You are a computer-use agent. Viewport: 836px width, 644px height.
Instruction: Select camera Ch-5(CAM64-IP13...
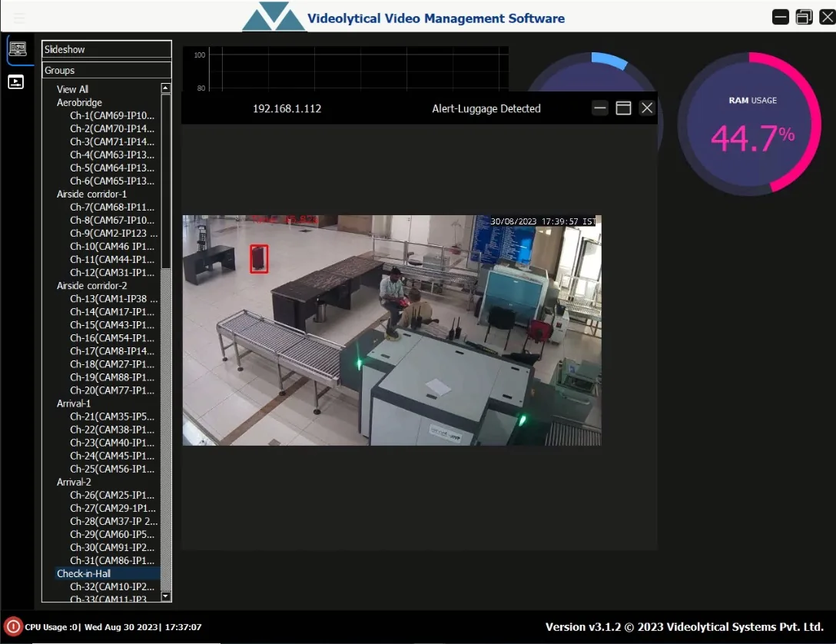tap(112, 168)
